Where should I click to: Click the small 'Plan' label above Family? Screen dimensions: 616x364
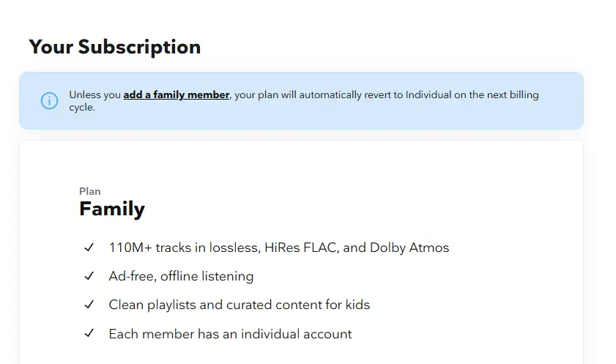pos(90,191)
